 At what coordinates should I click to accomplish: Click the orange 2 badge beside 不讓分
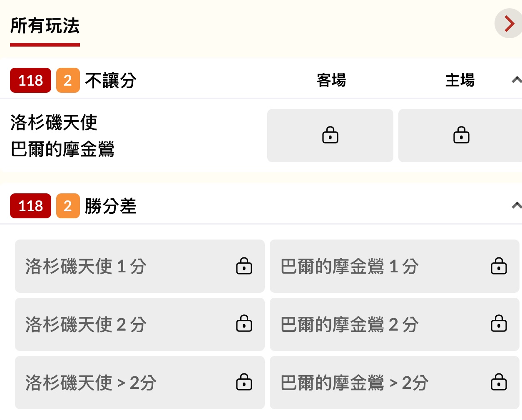68,80
